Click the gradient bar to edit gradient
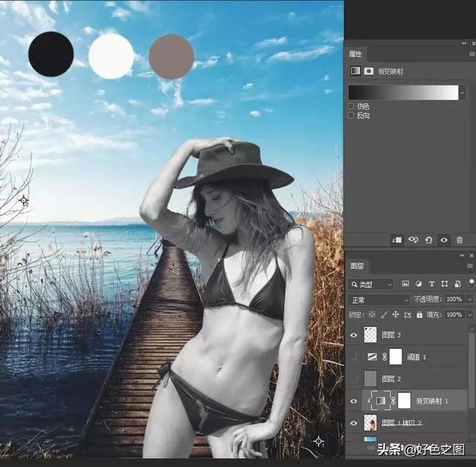Viewport: 476px width, 467px height. click(x=403, y=92)
